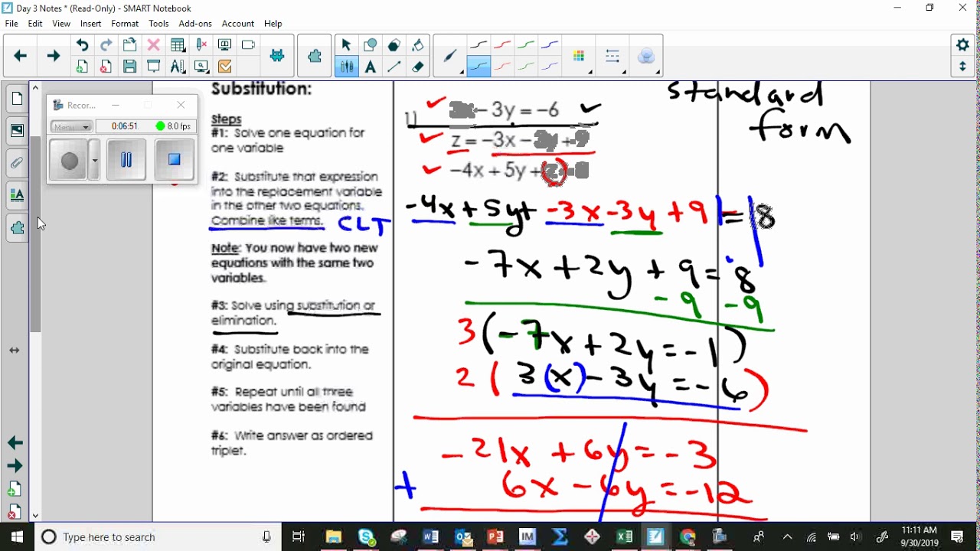
Task: Click the recorder's round record button
Action: pos(69,161)
